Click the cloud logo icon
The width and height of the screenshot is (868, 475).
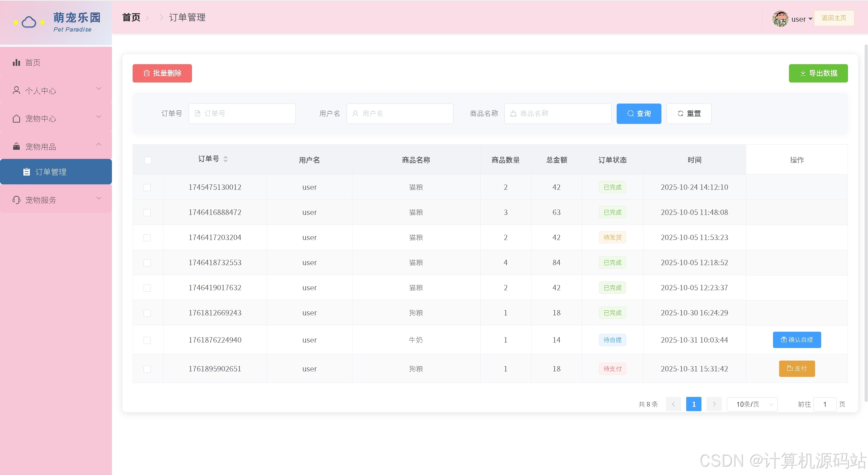click(29, 22)
